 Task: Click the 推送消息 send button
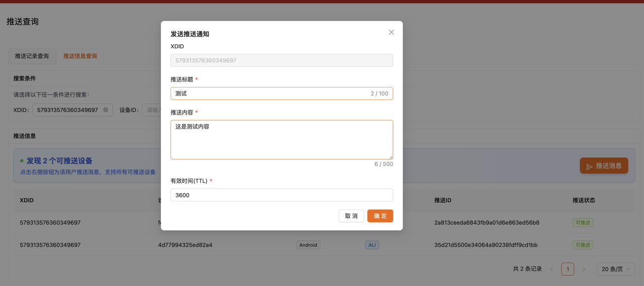pyautogui.click(x=604, y=166)
